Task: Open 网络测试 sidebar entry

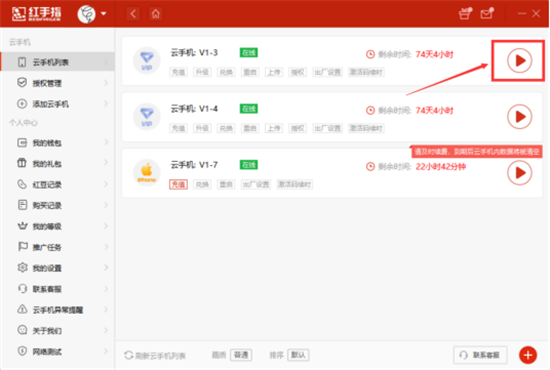Action: point(58,351)
